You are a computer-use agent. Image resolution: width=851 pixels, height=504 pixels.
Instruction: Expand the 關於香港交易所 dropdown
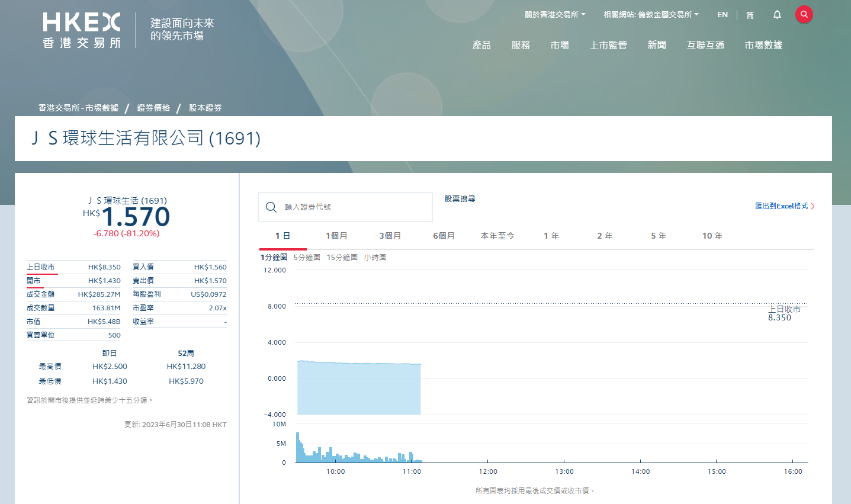point(553,14)
